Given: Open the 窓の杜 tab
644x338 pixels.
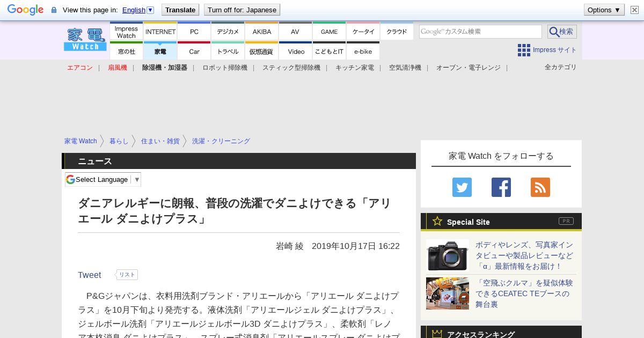Looking at the screenshot, I should pyautogui.click(x=126, y=51).
